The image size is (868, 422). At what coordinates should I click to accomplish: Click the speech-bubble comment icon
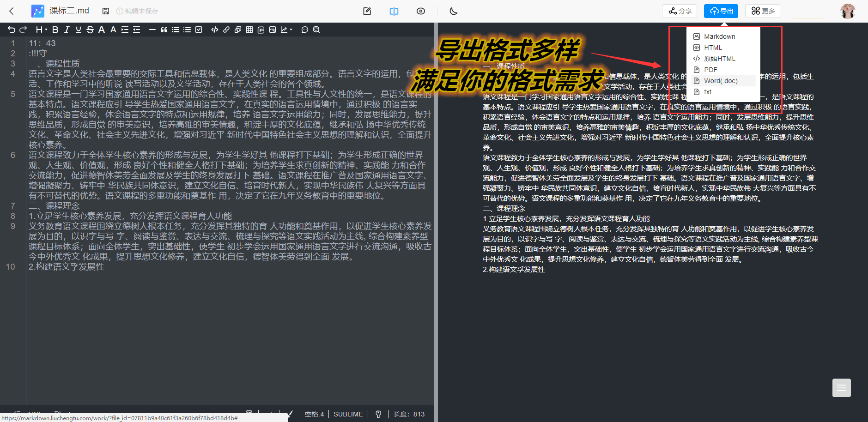tap(305, 30)
